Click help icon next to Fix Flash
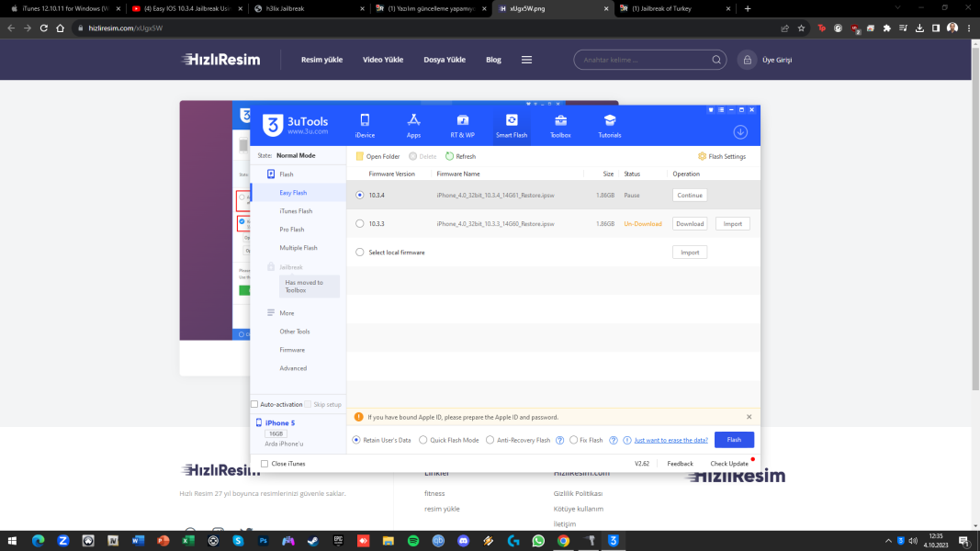The image size is (980, 551). click(x=613, y=441)
